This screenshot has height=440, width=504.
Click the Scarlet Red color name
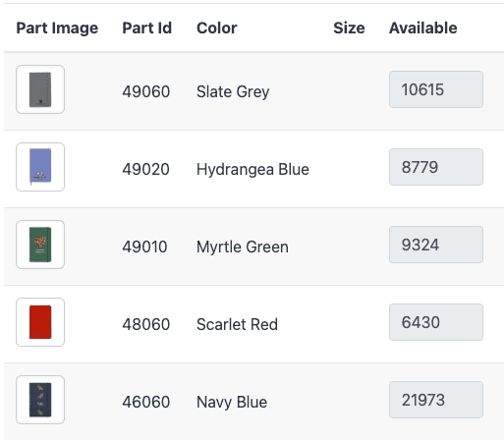(x=237, y=324)
